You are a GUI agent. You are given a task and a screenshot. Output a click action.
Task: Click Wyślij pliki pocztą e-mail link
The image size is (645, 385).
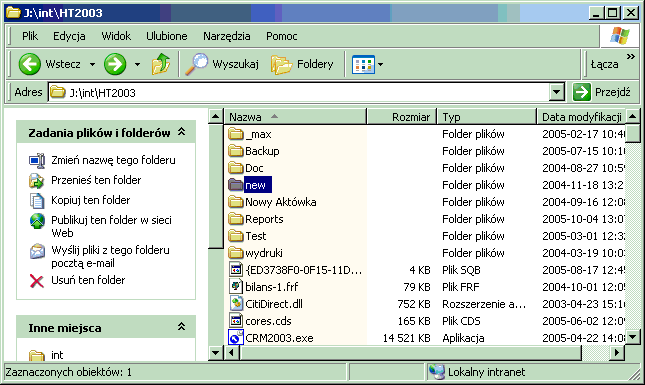point(110,257)
